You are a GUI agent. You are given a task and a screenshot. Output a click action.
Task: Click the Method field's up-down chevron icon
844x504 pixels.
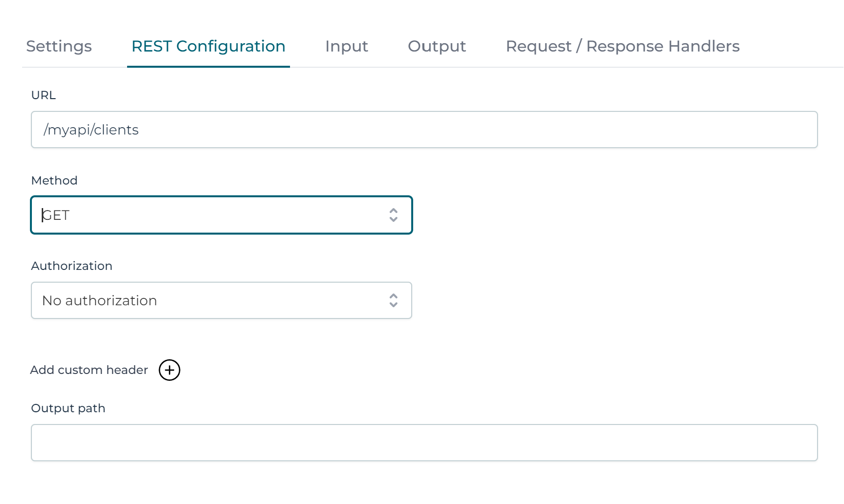point(393,215)
